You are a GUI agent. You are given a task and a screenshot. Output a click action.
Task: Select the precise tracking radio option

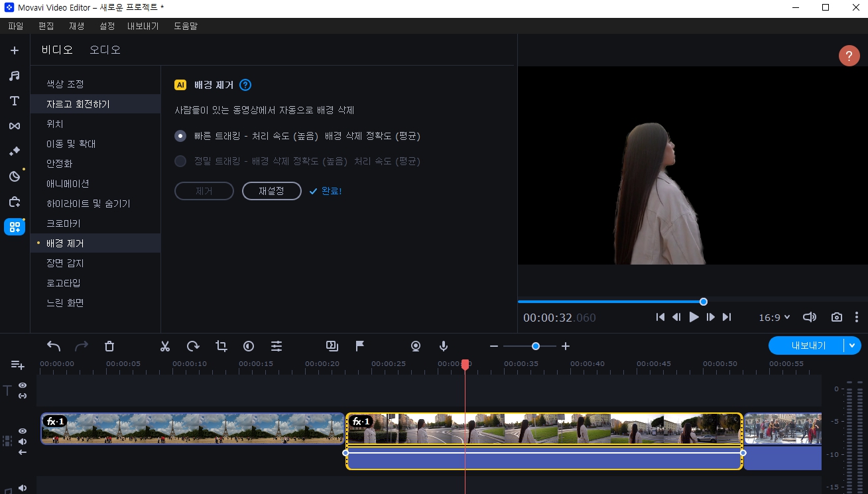click(x=180, y=161)
